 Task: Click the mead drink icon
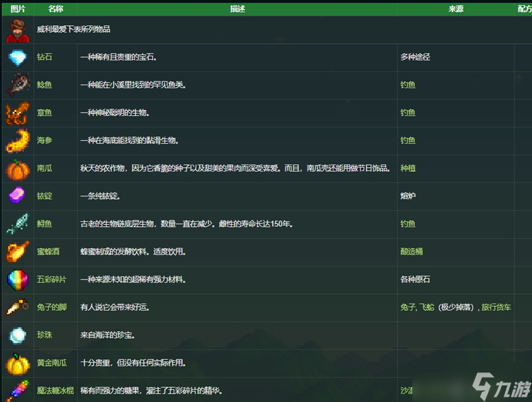point(18,252)
